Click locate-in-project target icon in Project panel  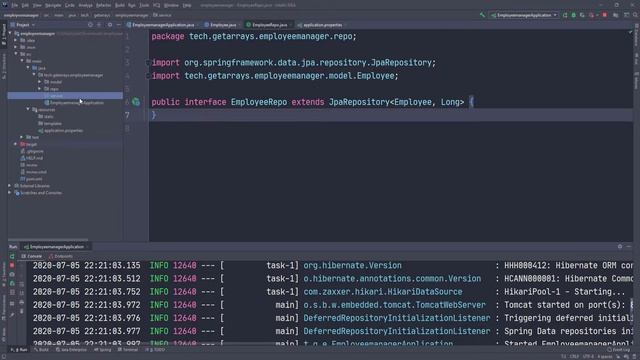click(x=90, y=25)
